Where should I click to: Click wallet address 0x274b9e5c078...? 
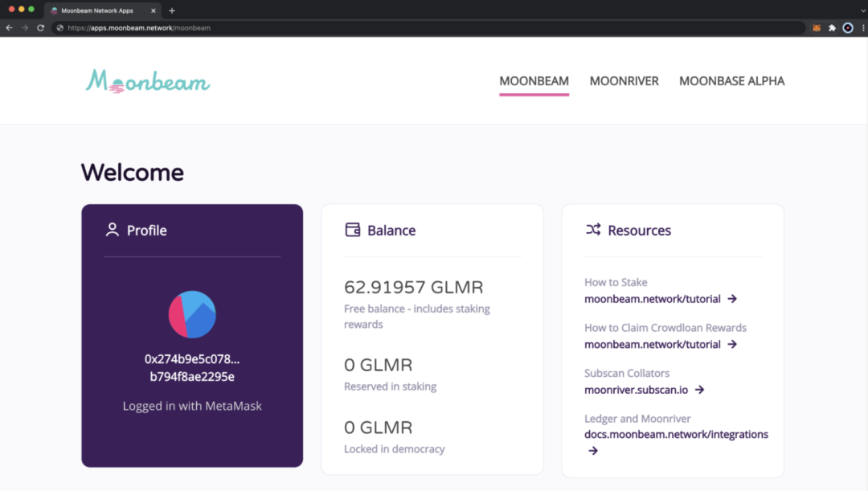[x=192, y=367]
